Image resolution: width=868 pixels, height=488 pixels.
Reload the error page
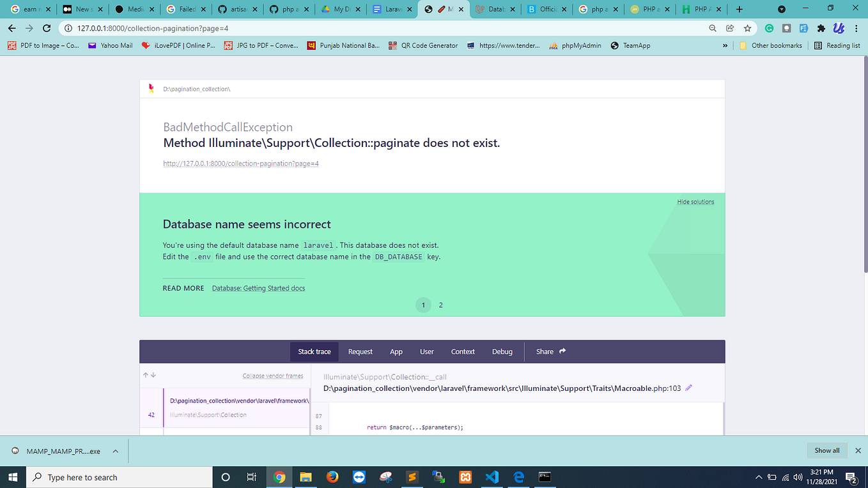[45, 27]
